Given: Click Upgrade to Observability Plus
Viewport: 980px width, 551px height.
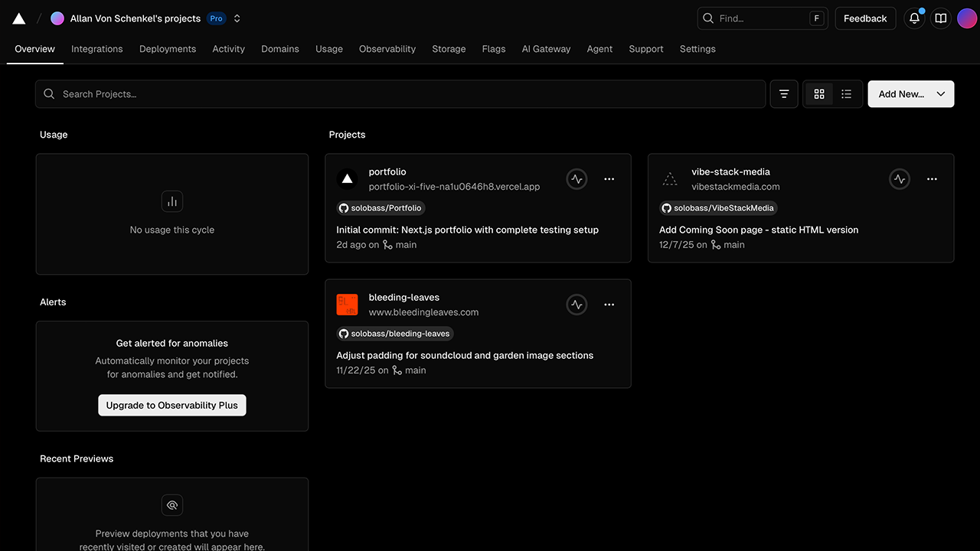Looking at the screenshot, I should 171,405.
